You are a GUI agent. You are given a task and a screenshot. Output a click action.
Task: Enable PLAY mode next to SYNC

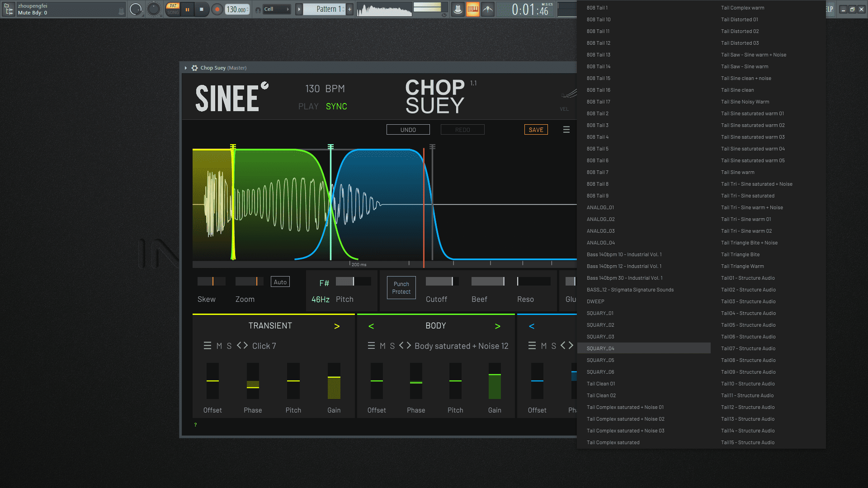(x=308, y=106)
